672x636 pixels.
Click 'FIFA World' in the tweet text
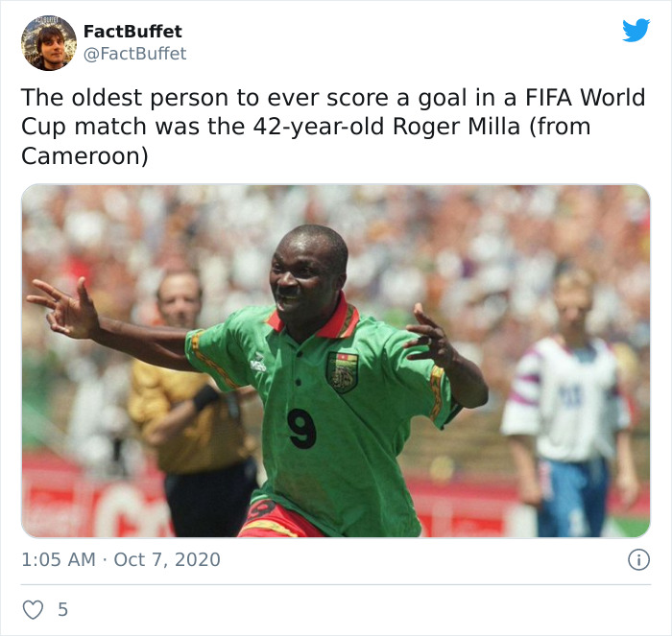pyautogui.click(x=585, y=97)
